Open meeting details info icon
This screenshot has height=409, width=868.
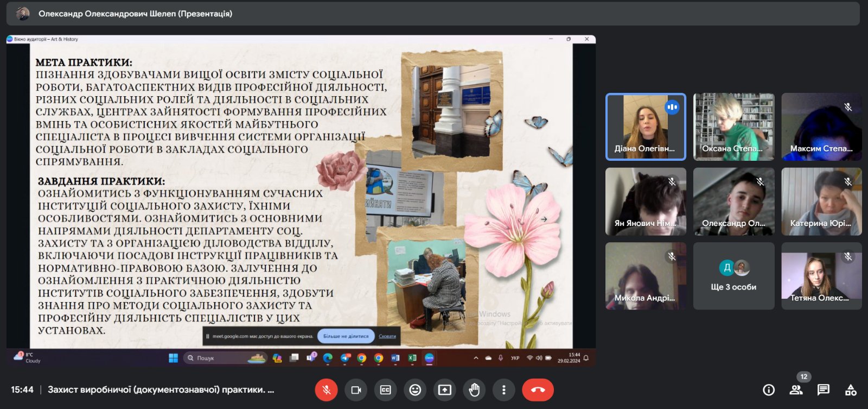tap(769, 389)
